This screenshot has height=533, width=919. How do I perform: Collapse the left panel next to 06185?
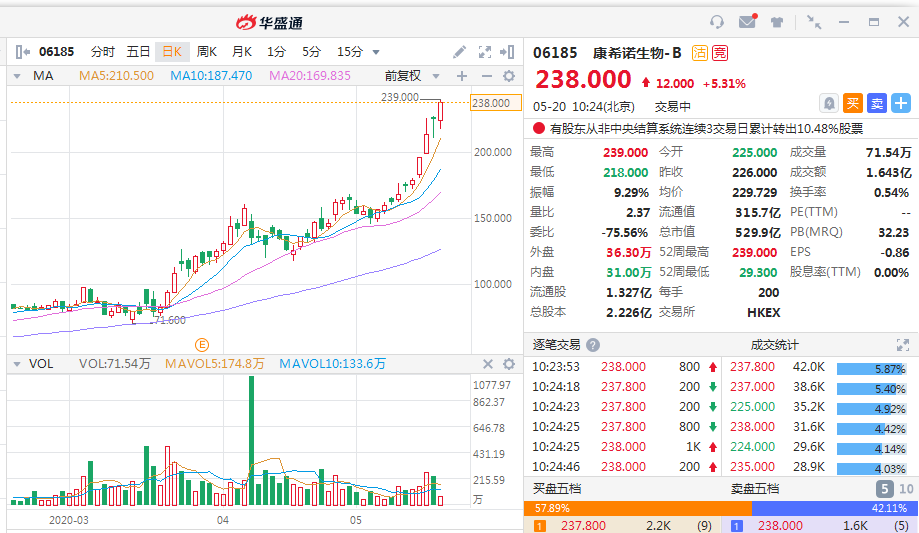click(23, 52)
